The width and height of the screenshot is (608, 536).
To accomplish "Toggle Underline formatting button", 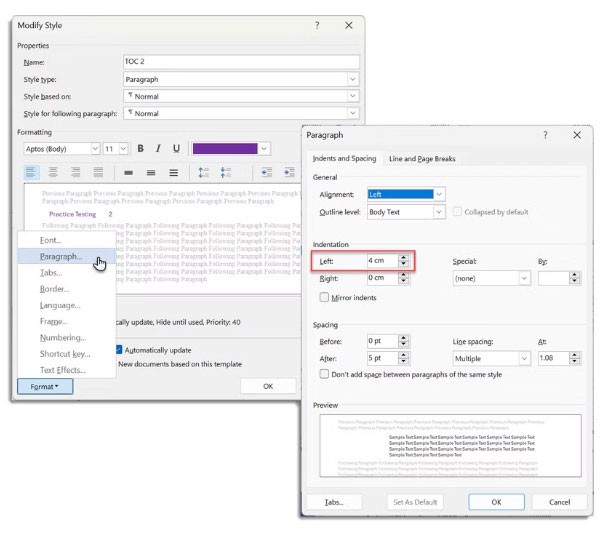I will (176, 148).
